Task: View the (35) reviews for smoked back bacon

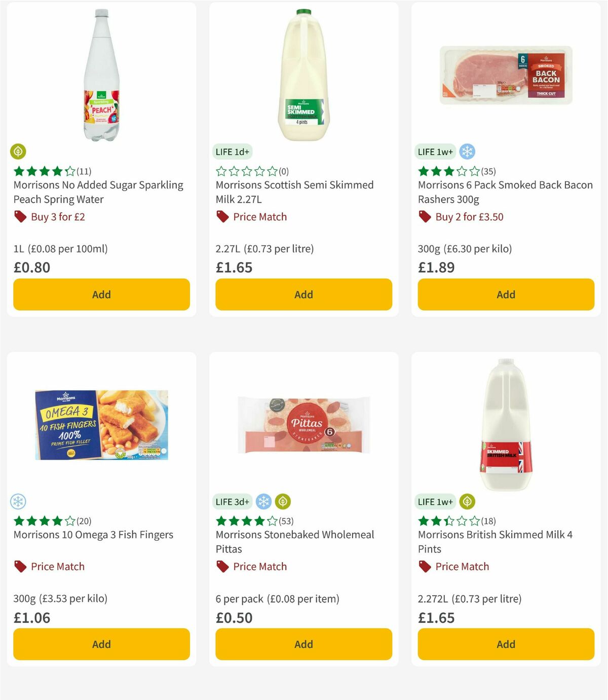Action: pos(489,171)
